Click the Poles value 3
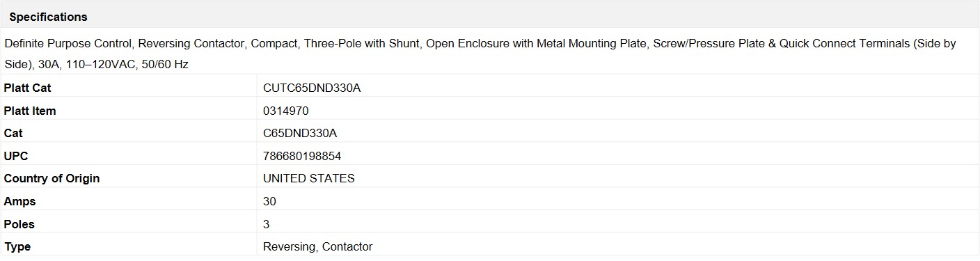The height and width of the screenshot is (261, 980). [267, 224]
